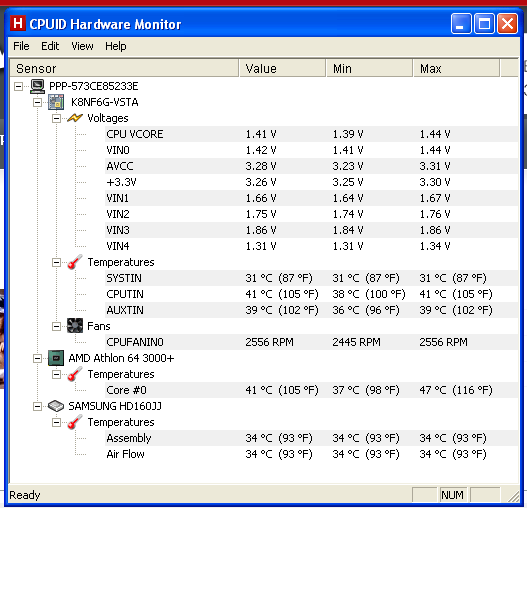527x615 pixels.
Task: Click the hard drive icon for SAMSUNG HD160JJ
Action: click(56, 406)
